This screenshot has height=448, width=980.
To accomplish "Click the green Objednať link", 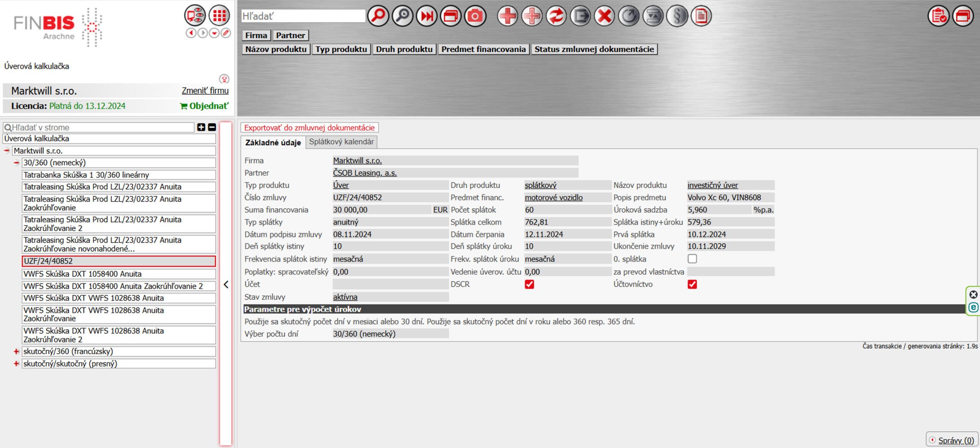I will 204,106.
